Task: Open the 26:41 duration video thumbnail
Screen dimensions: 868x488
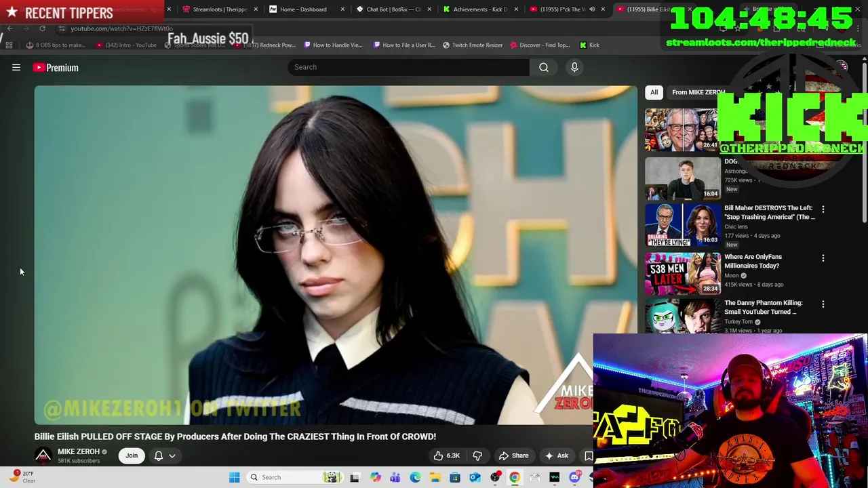Action: pyautogui.click(x=681, y=129)
